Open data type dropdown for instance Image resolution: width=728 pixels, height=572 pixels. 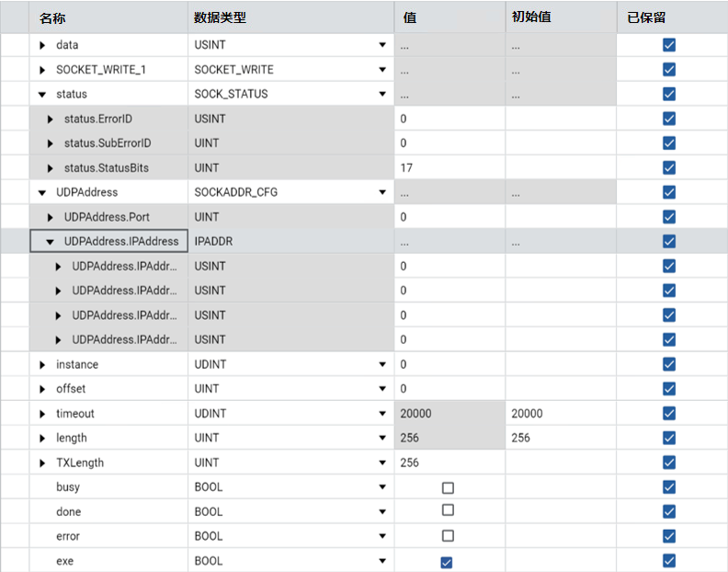tap(381, 365)
